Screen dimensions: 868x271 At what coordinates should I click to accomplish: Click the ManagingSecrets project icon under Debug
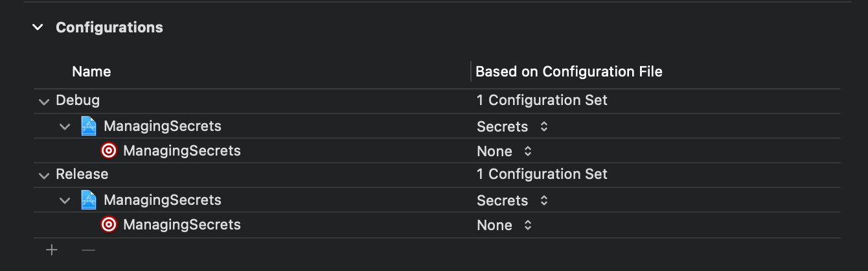(89, 126)
